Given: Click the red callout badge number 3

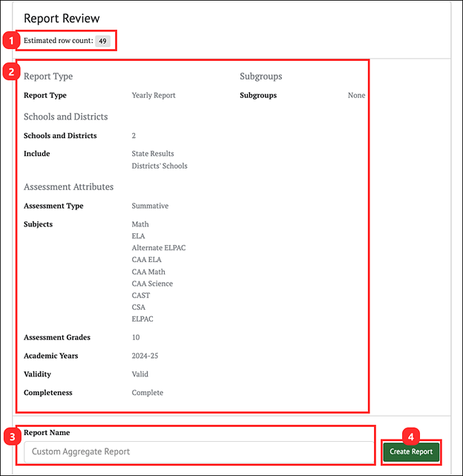Looking at the screenshot, I should (10, 437).
